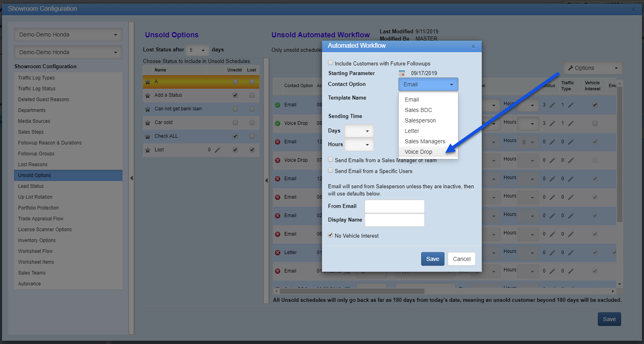Uncheck the No Vehicle Interest checkbox

(x=330, y=235)
